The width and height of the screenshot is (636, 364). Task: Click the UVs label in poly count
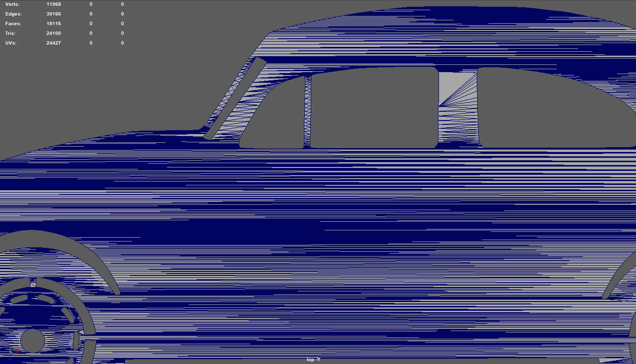[x=11, y=43]
